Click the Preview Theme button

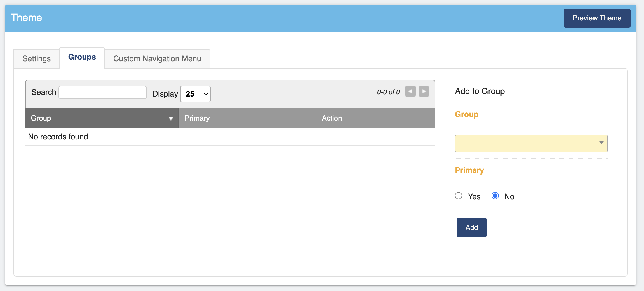point(597,18)
